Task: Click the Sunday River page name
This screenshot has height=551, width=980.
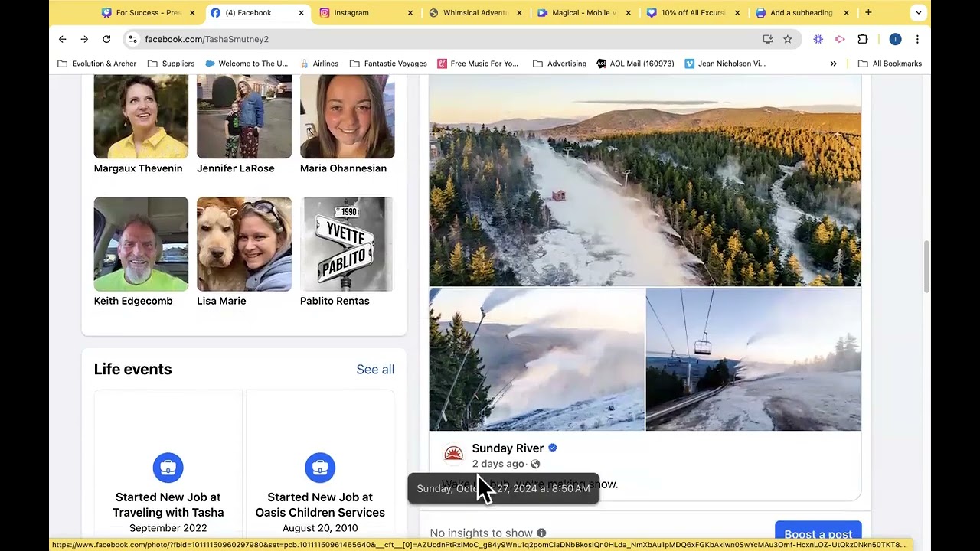Action: (x=508, y=448)
